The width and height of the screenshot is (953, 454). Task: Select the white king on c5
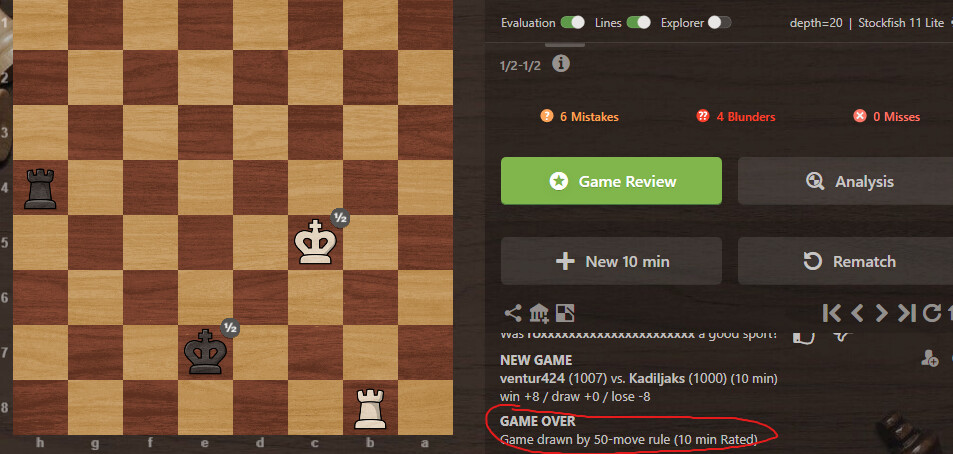tap(315, 242)
